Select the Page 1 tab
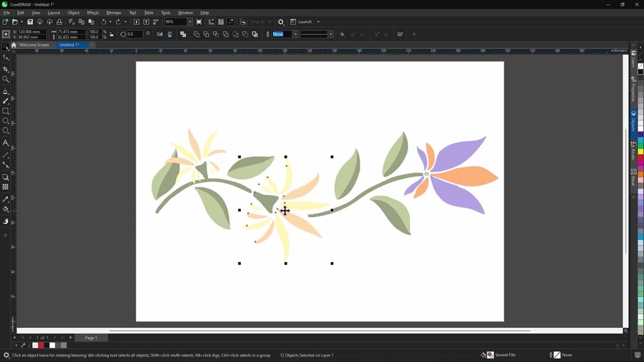The image size is (644, 362). point(91,338)
